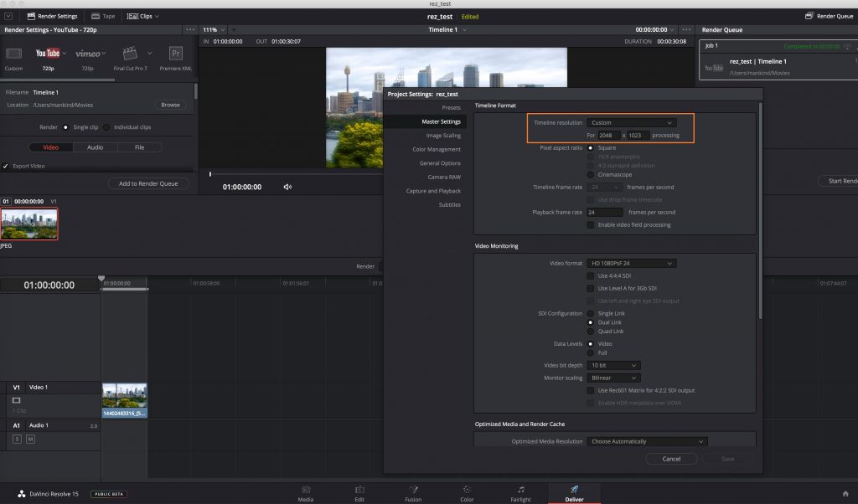Select Cinemascope pixel aspect ratio
This screenshot has height=504, width=858.
click(591, 175)
